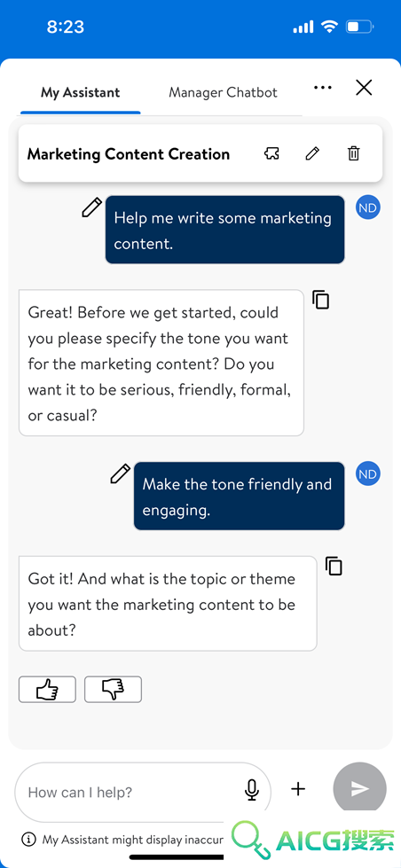The image size is (401, 868).
Task: Give thumbs down to the last response
Action: pyautogui.click(x=113, y=689)
